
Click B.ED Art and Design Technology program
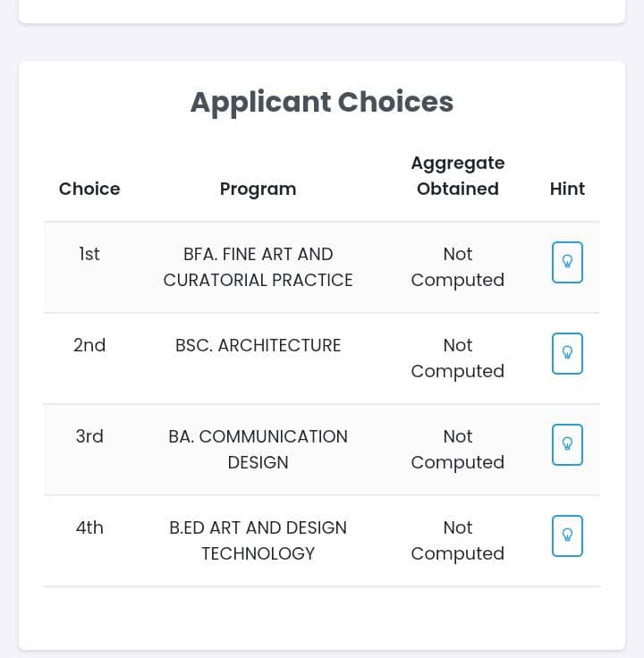click(x=258, y=541)
